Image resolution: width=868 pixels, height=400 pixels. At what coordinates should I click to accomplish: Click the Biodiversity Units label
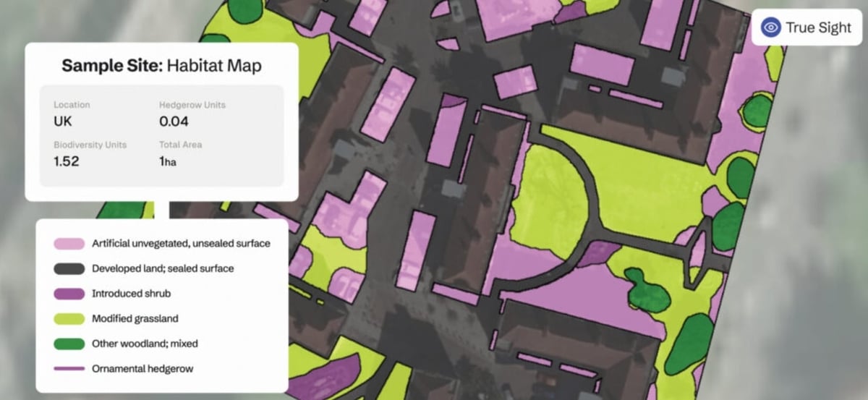[90, 145]
